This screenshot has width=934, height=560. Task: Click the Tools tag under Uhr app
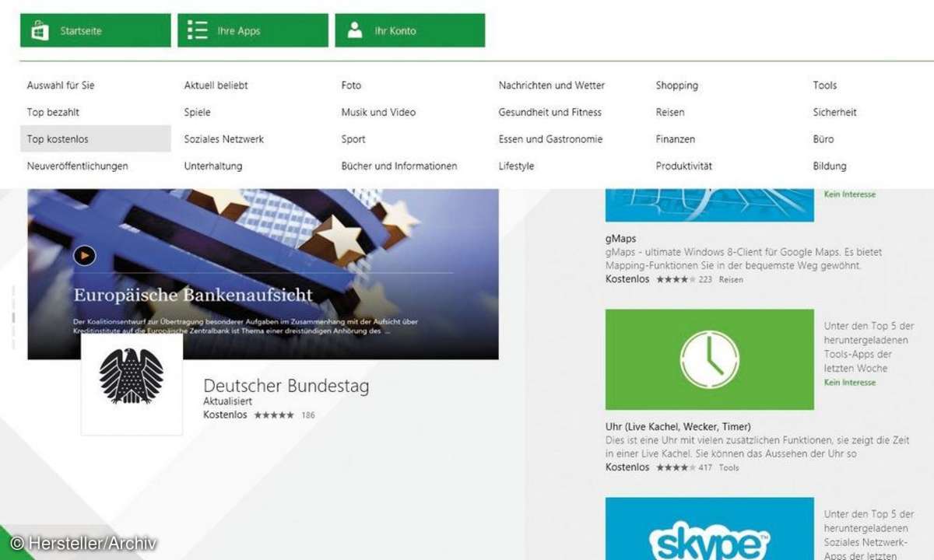(x=729, y=467)
